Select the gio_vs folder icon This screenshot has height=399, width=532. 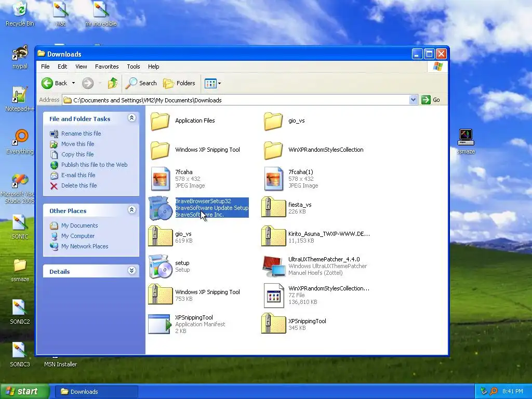[x=273, y=121]
